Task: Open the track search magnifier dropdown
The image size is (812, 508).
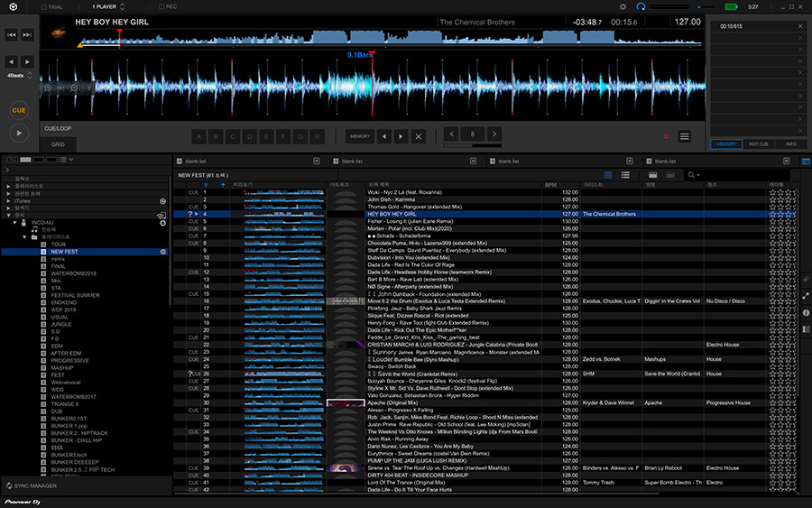Action: point(694,175)
